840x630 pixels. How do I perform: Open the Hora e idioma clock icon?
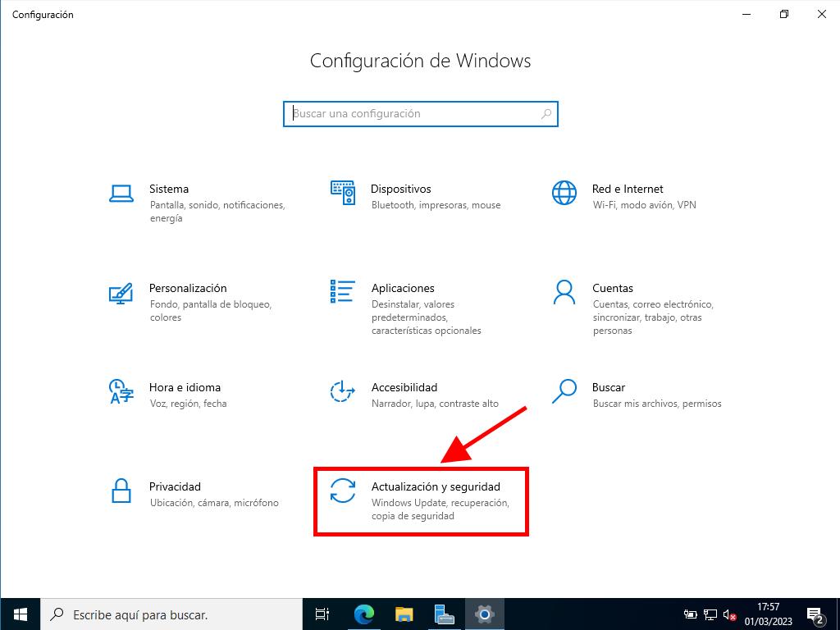point(121,391)
